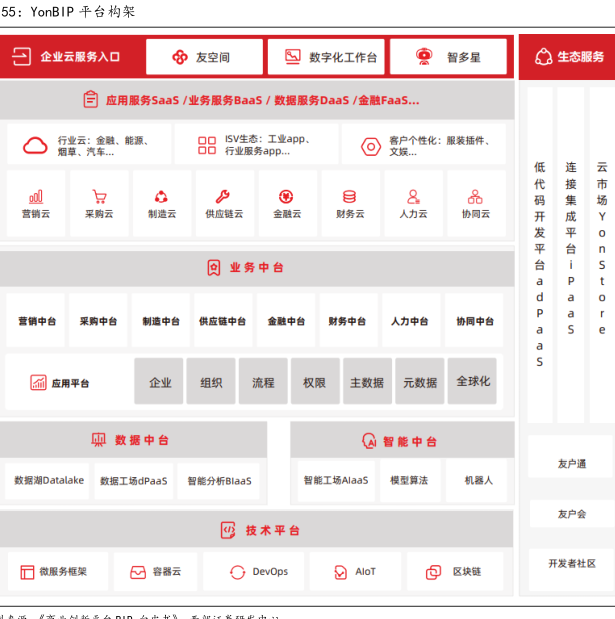Click the 机器人 box
The width and height of the screenshot is (615, 619).
pos(476,481)
